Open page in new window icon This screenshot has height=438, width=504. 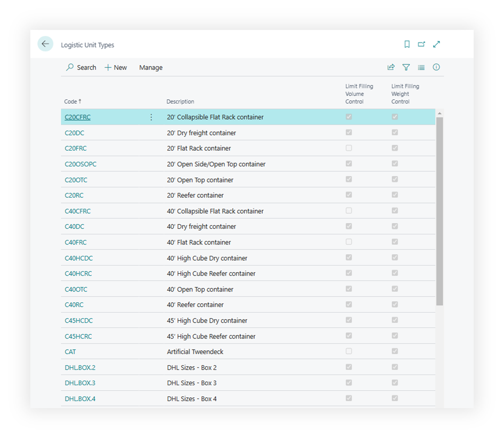click(x=421, y=44)
